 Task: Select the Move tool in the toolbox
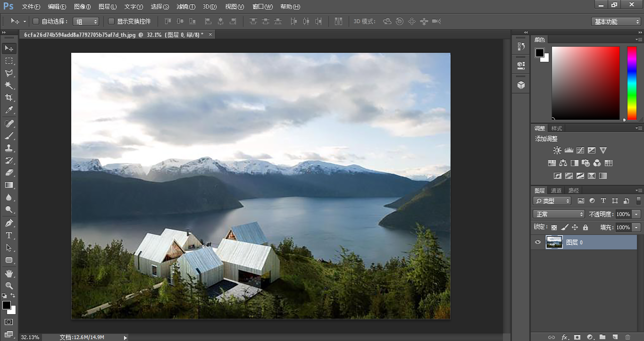(9, 48)
